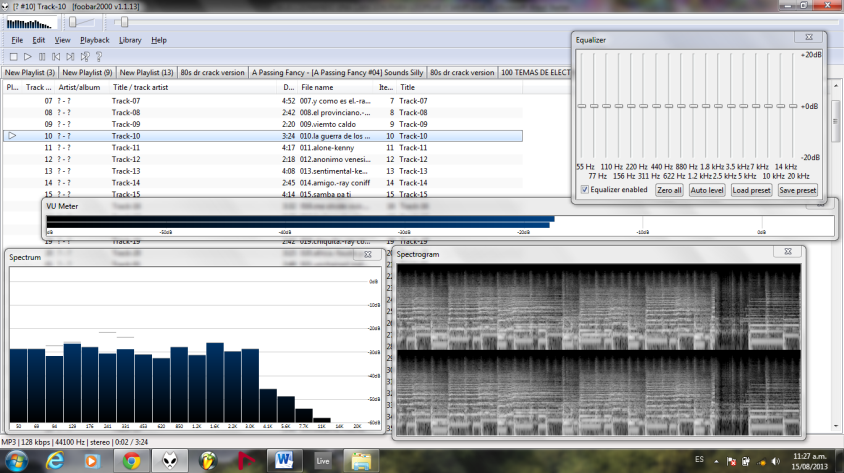Open the Edit menu
844x473 pixels.
pos(38,40)
